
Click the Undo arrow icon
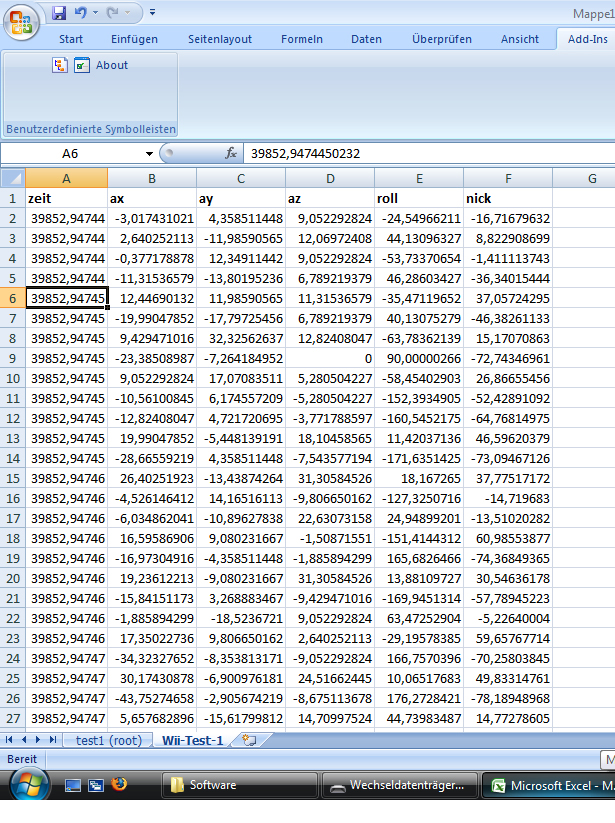(81, 13)
